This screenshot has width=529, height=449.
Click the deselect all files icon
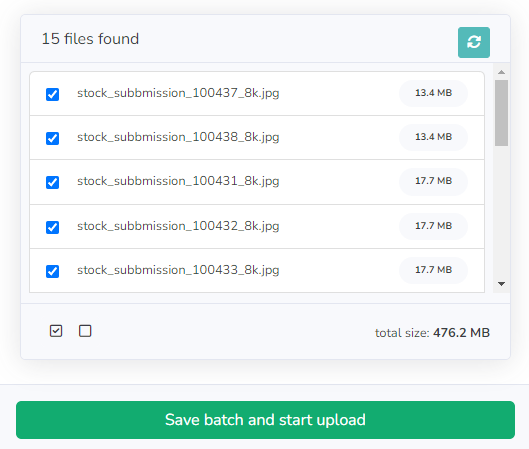[x=85, y=331]
